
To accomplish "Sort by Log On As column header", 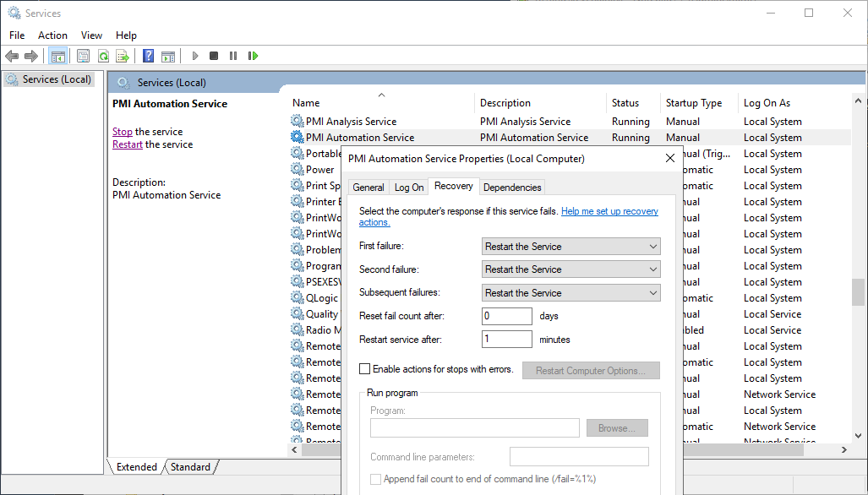I will pos(794,102).
